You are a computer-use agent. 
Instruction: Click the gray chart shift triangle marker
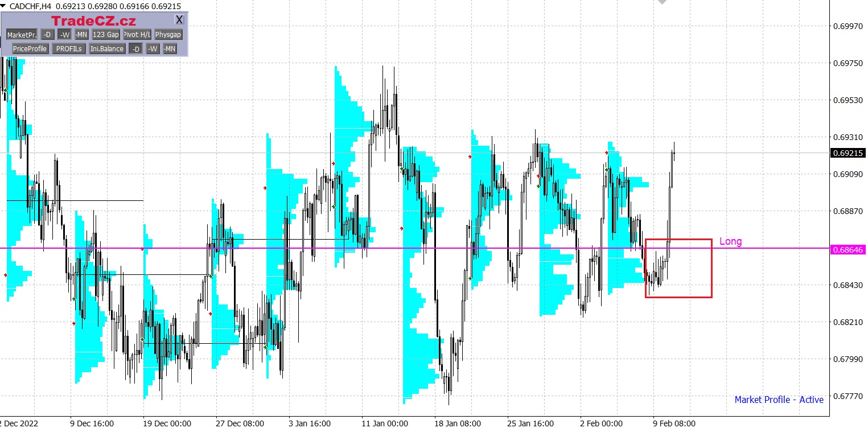pos(662,2)
